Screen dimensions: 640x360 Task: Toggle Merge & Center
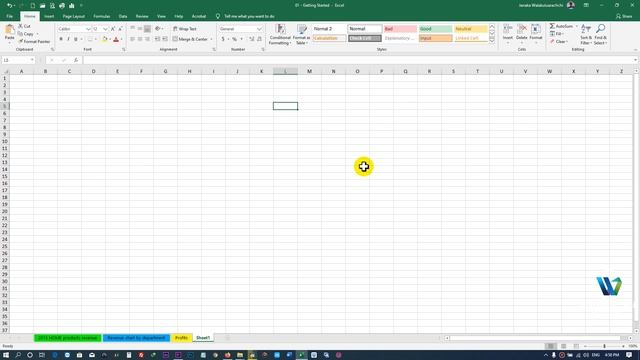190,39
